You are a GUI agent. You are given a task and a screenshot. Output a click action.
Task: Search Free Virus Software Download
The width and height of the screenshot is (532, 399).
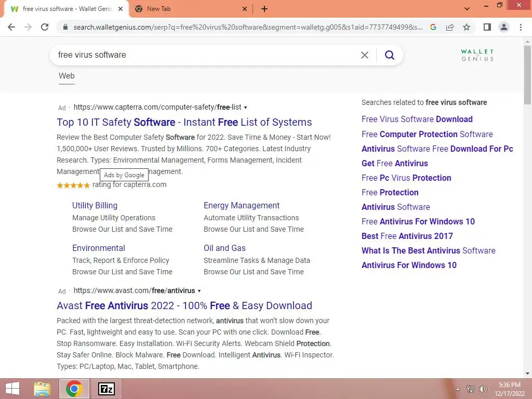coord(417,119)
